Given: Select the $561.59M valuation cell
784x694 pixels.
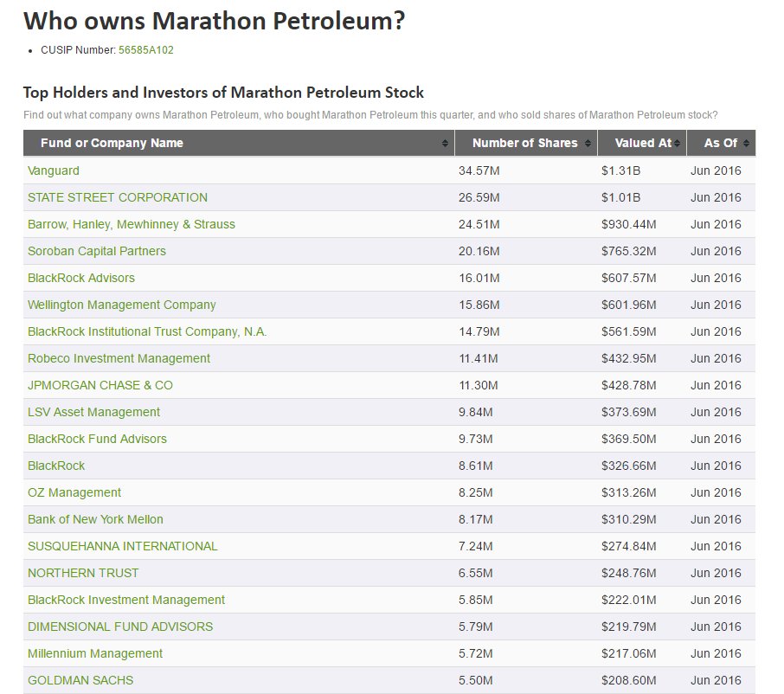Looking at the screenshot, I should tap(642, 331).
